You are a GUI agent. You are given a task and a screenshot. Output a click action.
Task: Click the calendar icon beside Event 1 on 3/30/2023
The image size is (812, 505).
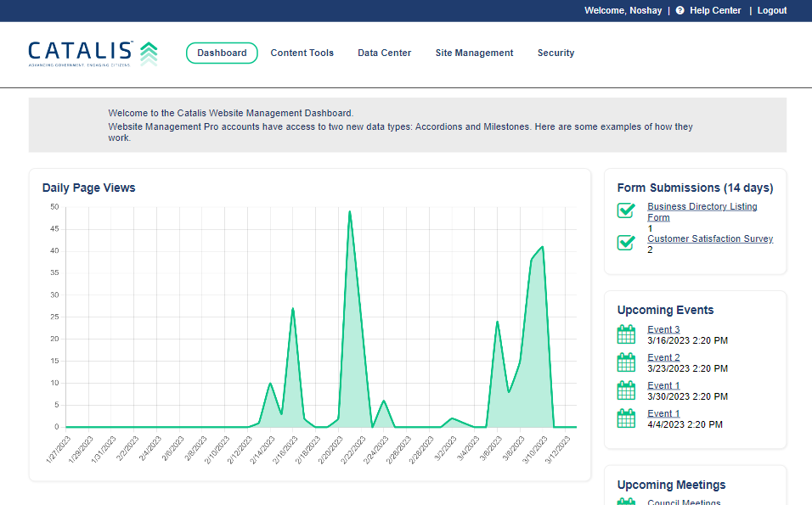coord(626,390)
